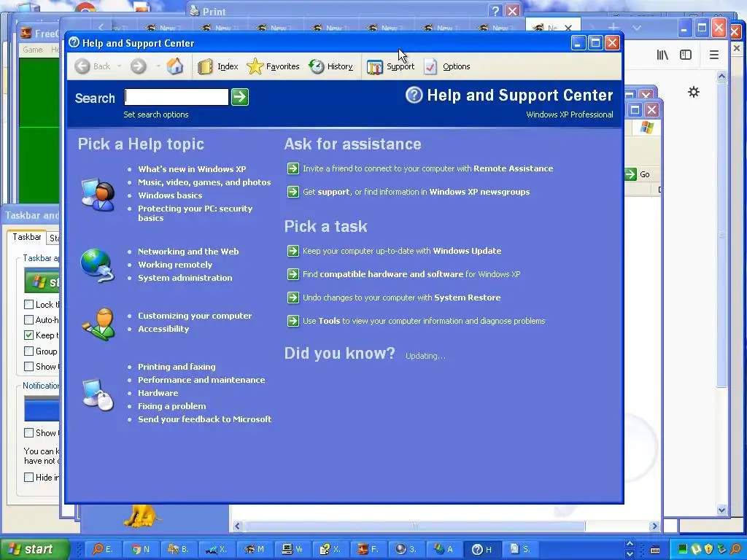The width and height of the screenshot is (747, 560).
Task: Click the Forward arrow button
Action: 138,66
